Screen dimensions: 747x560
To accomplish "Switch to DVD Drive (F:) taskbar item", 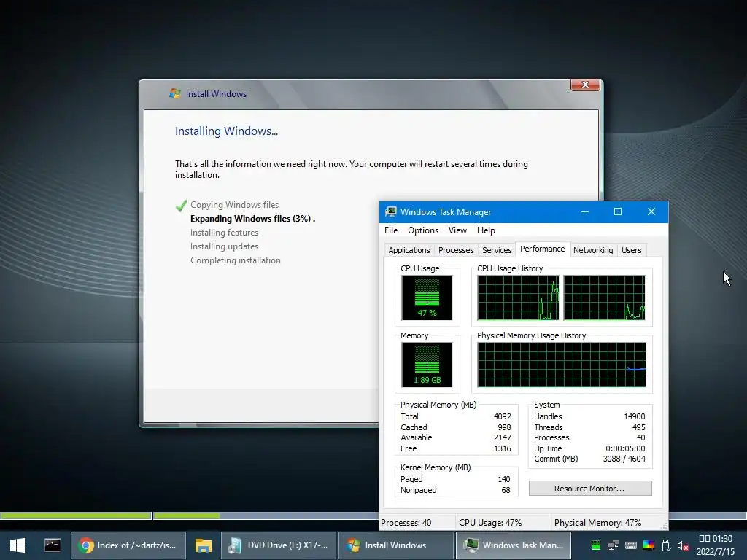I will (x=279, y=545).
